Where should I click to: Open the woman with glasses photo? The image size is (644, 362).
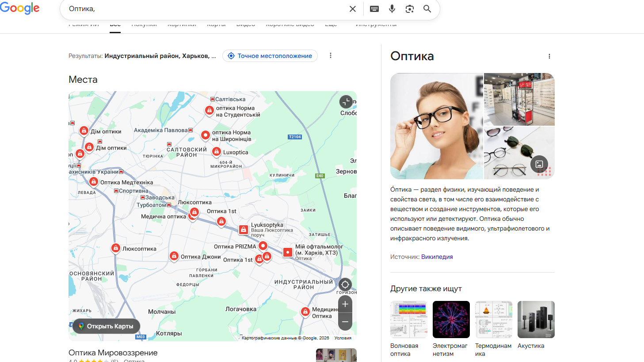coord(437,126)
